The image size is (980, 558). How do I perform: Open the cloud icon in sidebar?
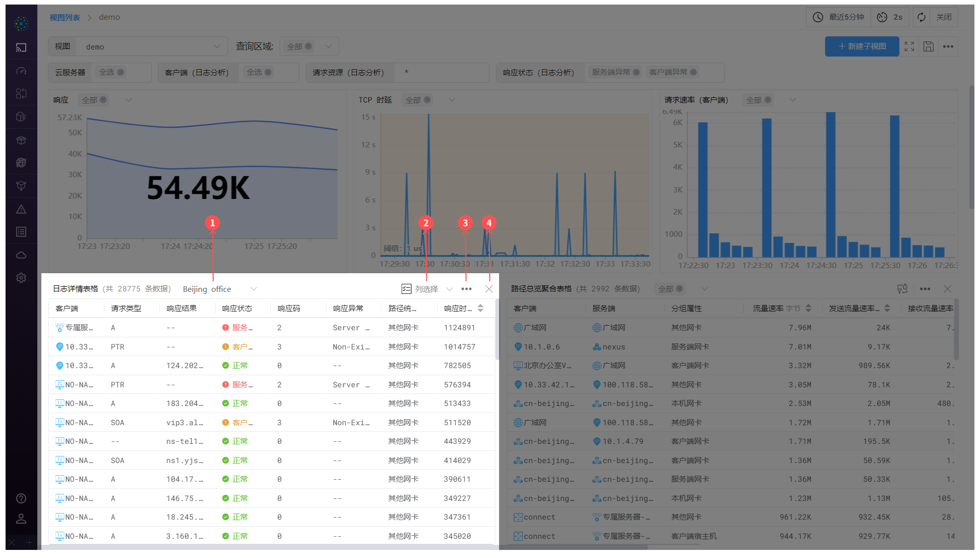(21, 255)
